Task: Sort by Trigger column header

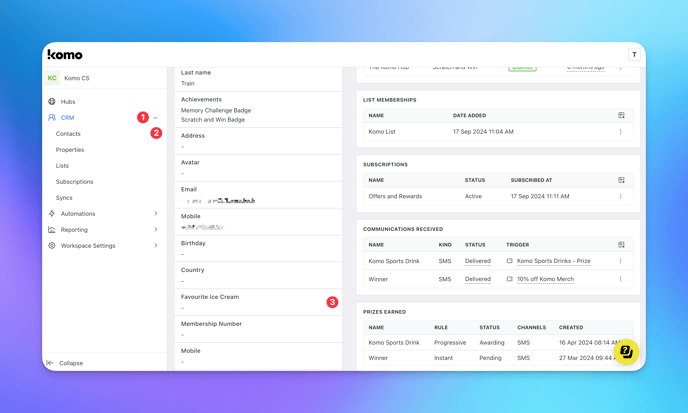Action: pyautogui.click(x=518, y=245)
